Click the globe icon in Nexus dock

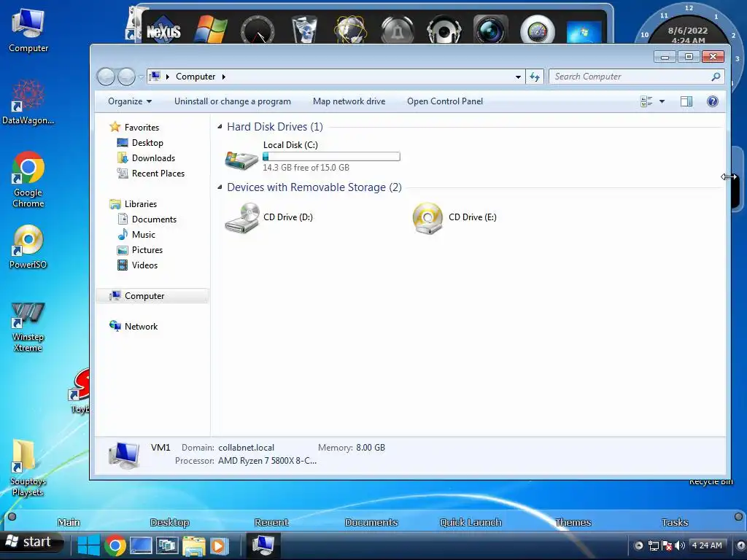pyautogui.click(x=350, y=30)
